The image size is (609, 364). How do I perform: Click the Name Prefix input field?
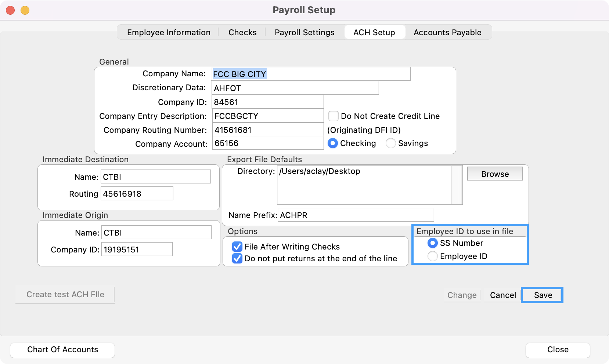(x=356, y=215)
